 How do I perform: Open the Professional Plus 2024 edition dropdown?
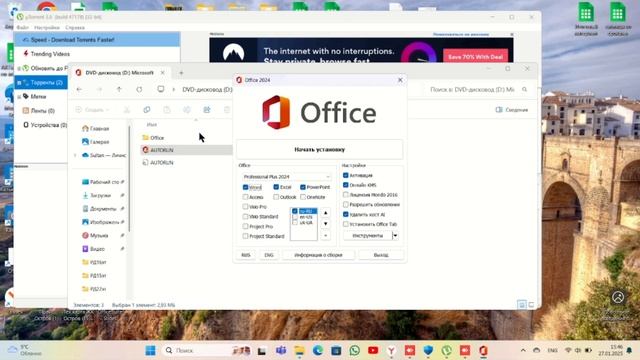(x=287, y=176)
